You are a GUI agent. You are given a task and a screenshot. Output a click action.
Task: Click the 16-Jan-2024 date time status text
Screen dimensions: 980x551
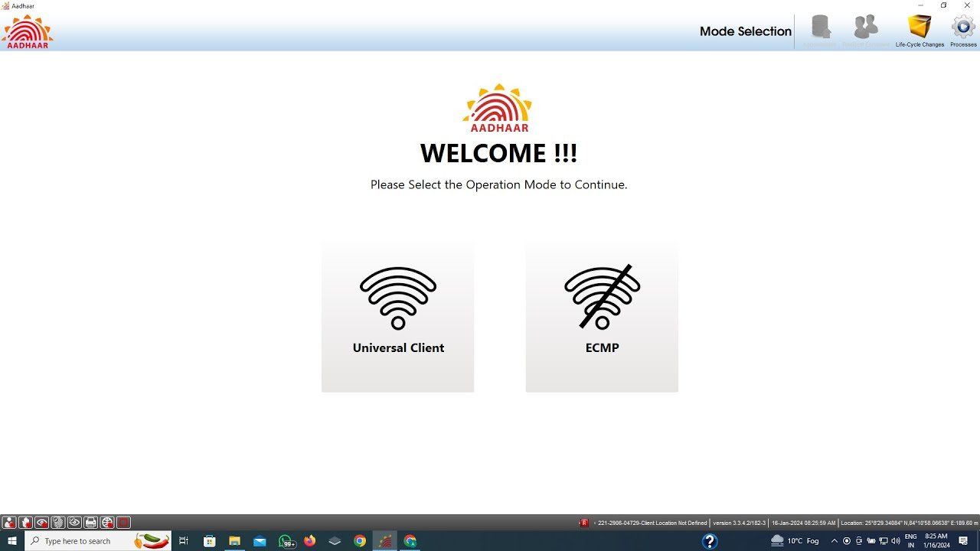tap(803, 523)
